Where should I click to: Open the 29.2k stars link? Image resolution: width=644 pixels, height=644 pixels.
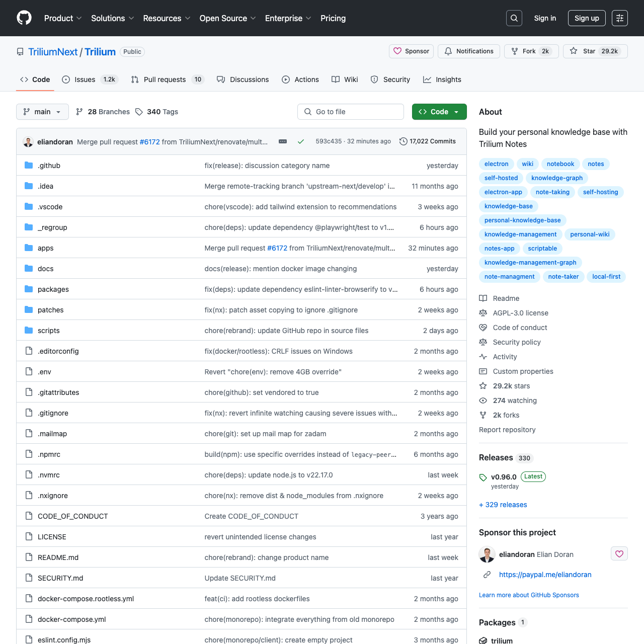505,386
